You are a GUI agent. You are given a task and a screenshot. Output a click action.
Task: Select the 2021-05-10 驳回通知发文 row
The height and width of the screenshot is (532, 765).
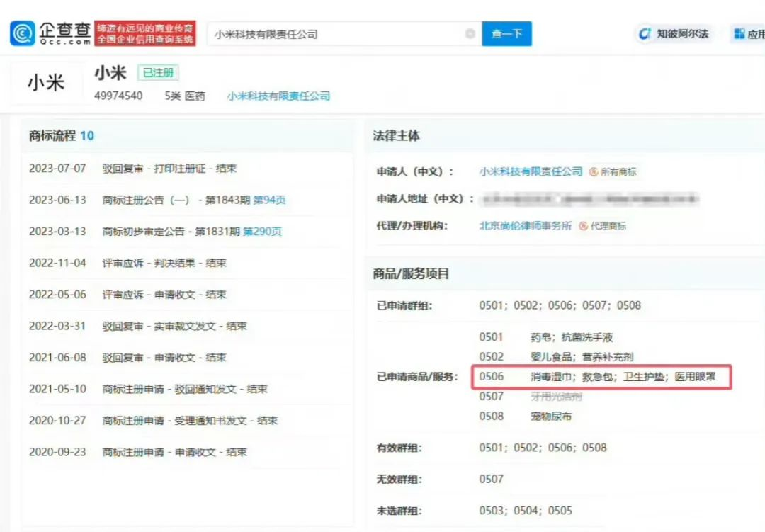(148, 389)
